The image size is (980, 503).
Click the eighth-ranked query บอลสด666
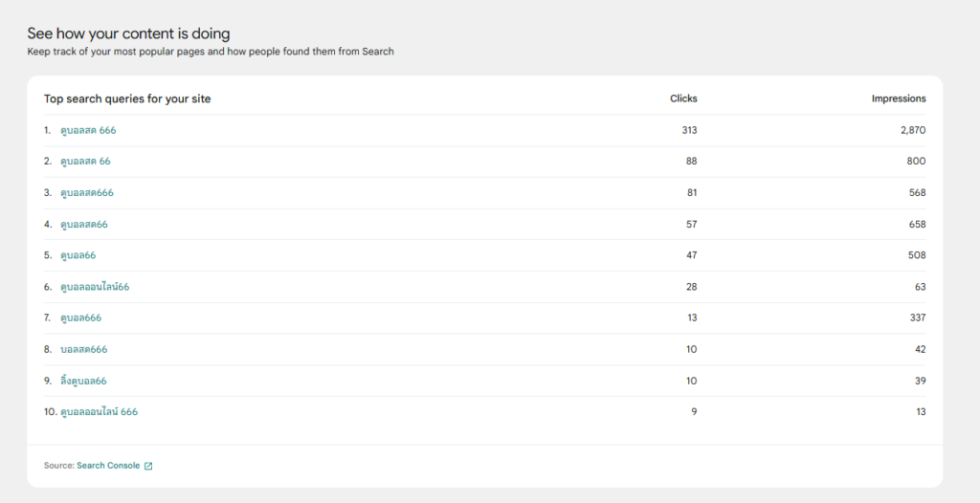point(84,349)
